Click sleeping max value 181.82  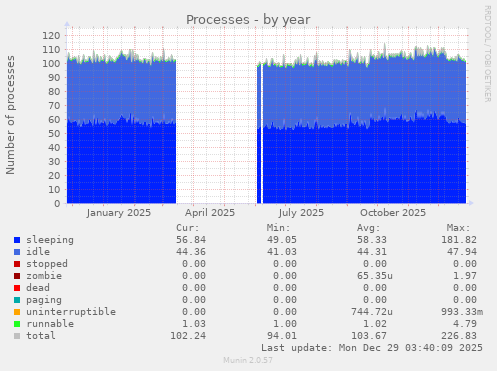click(459, 240)
